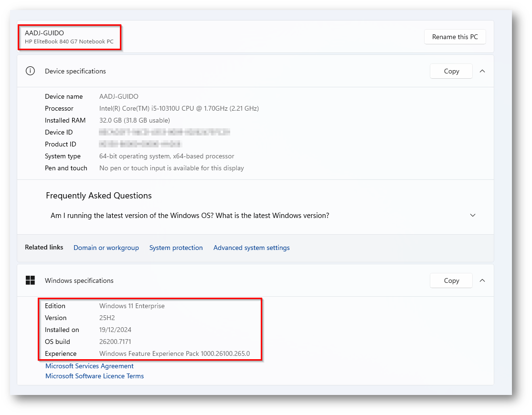Expand the latest Windows version FAQ chevron
Screen dimensions: 532x415
[x=473, y=216]
